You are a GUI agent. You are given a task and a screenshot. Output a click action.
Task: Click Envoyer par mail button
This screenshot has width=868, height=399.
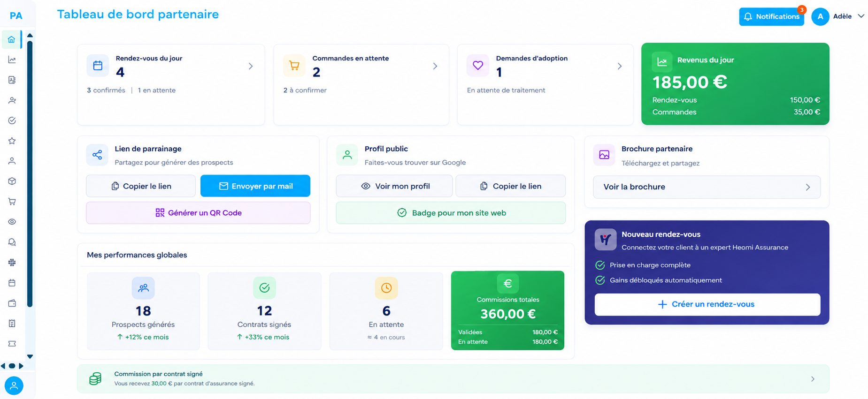click(x=255, y=186)
